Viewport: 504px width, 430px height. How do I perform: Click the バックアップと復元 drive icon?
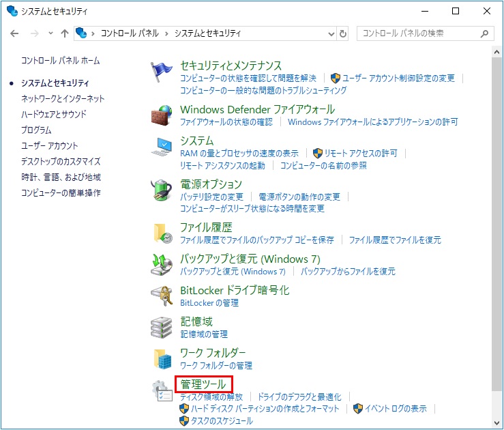click(x=162, y=265)
